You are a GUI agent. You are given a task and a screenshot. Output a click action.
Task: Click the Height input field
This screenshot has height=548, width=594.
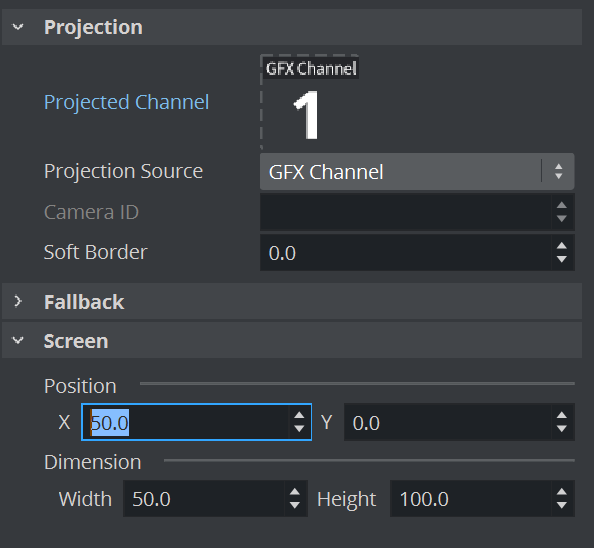[x=471, y=499]
